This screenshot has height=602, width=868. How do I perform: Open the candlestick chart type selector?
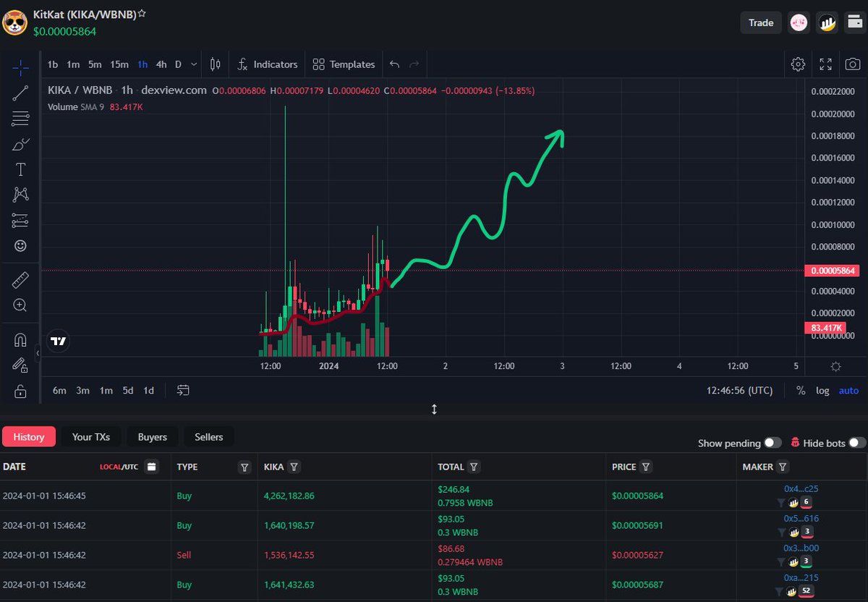click(x=215, y=64)
